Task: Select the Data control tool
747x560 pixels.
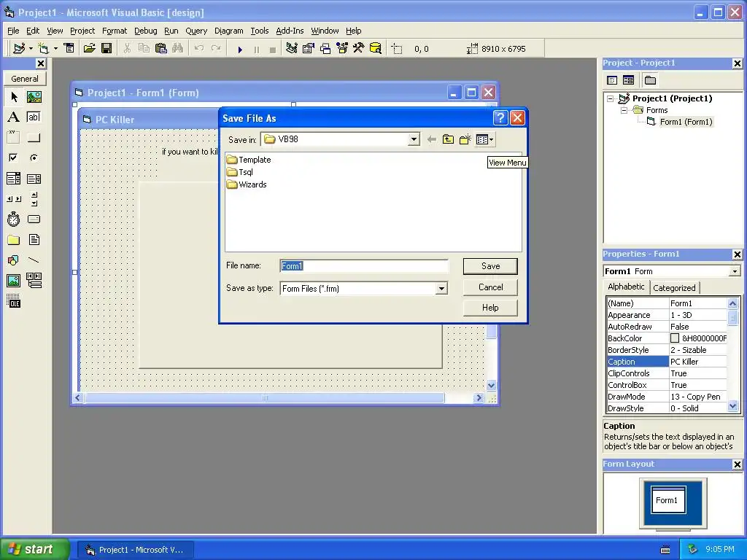Action: tap(34, 281)
